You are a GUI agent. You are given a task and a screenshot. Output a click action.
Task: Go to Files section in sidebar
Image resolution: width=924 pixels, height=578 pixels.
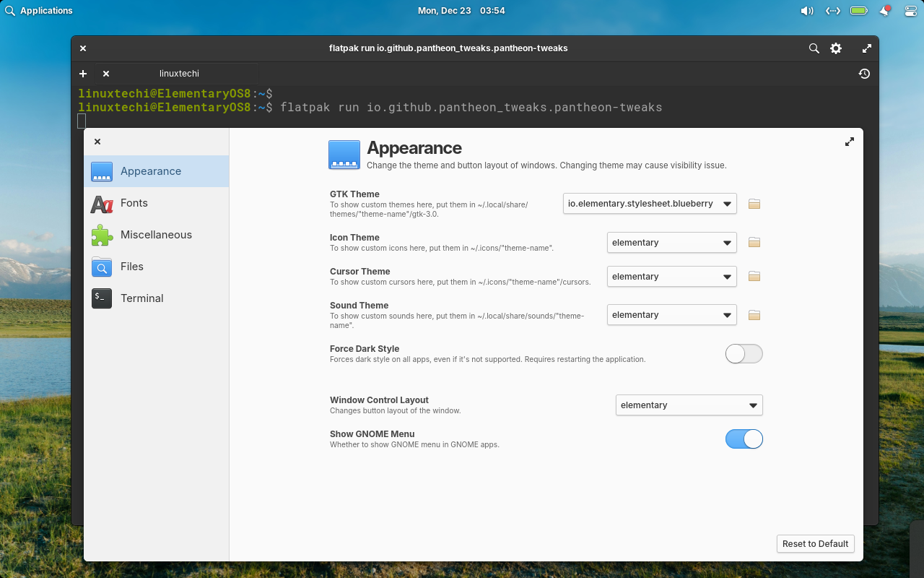point(157,267)
